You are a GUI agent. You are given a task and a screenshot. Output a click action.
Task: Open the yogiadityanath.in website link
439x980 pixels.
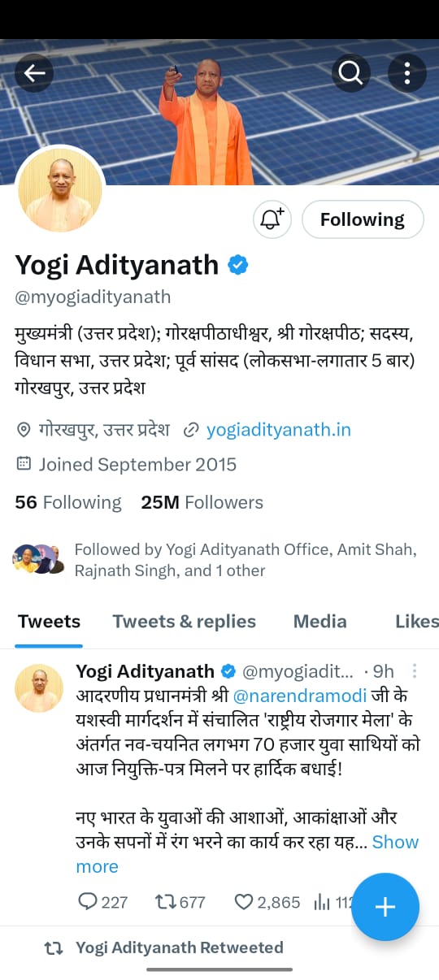(279, 429)
